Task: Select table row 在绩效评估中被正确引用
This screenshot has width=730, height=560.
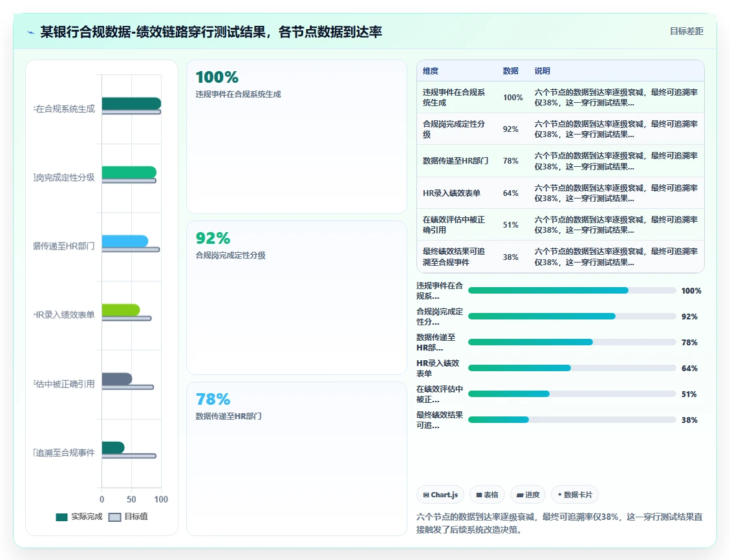Action: point(561,224)
